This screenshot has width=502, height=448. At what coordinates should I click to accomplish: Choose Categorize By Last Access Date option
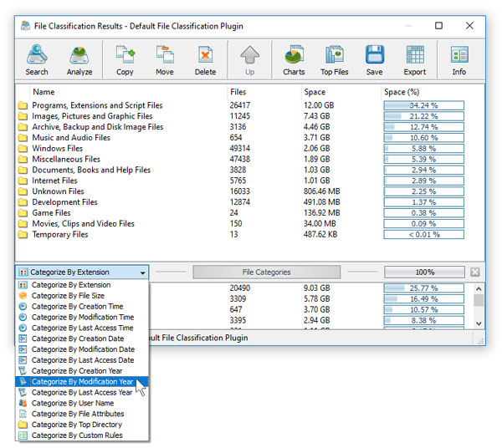click(82, 360)
